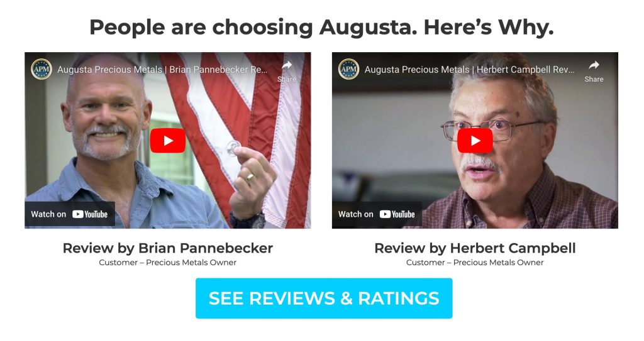Select the 'Review by Brian Pannebecker' caption
Screen dimensions: 644x341
pyautogui.click(x=167, y=248)
